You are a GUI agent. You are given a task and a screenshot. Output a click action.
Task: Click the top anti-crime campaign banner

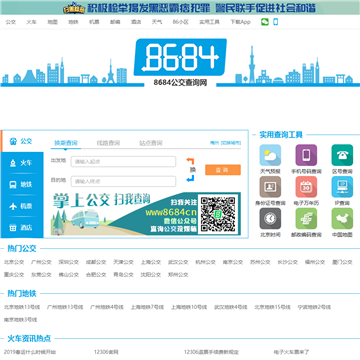[180, 7]
